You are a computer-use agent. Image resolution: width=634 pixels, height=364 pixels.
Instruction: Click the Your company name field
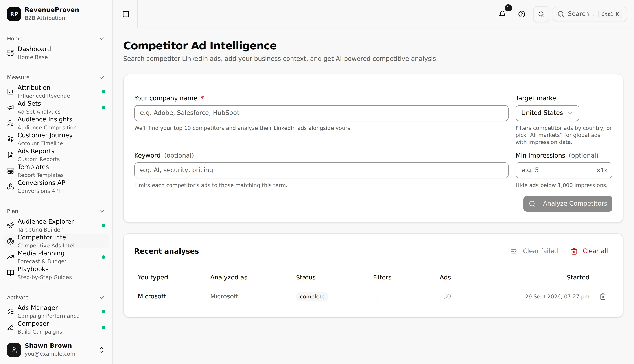click(x=321, y=113)
